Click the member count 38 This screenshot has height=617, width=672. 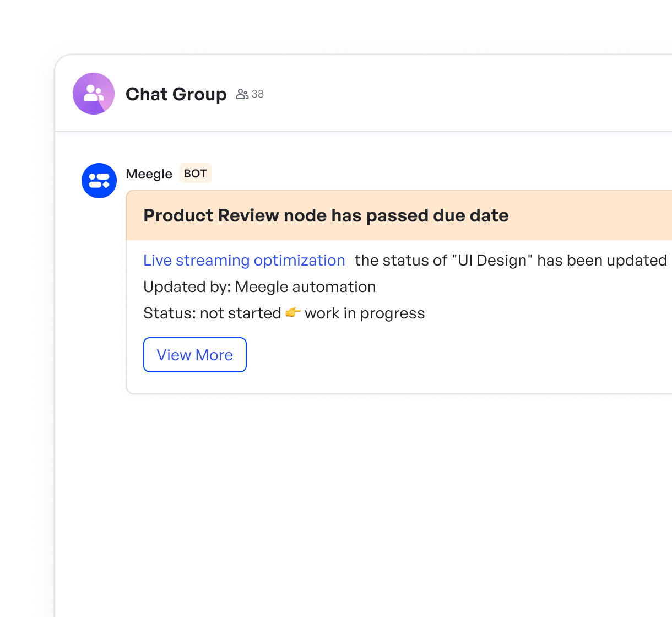coord(258,94)
